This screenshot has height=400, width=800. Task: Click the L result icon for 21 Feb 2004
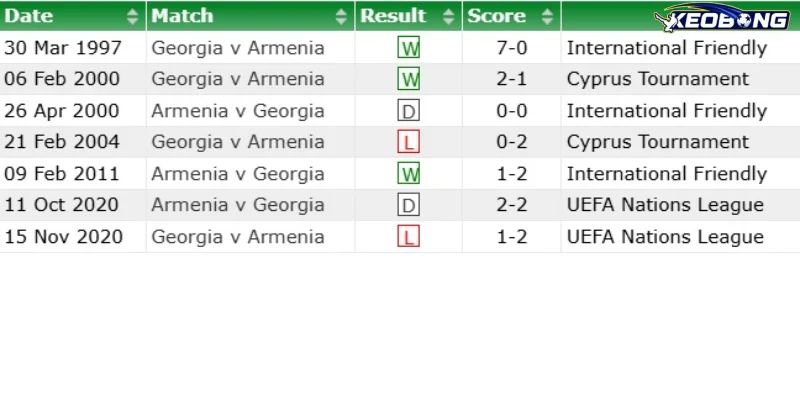(x=408, y=142)
